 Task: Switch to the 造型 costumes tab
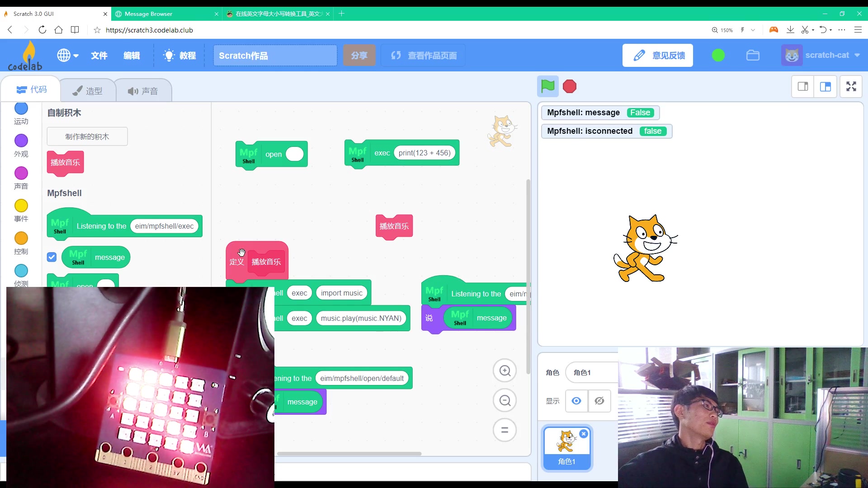pos(88,91)
